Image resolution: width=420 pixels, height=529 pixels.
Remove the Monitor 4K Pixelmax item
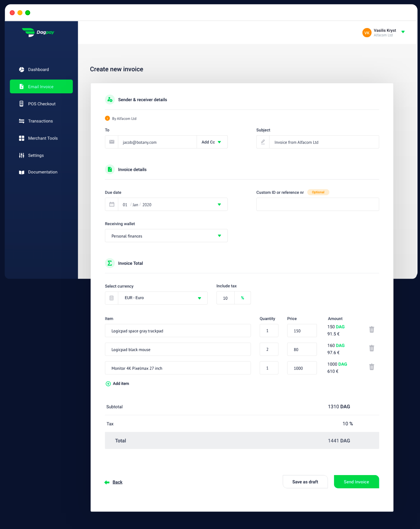click(372, 367)
